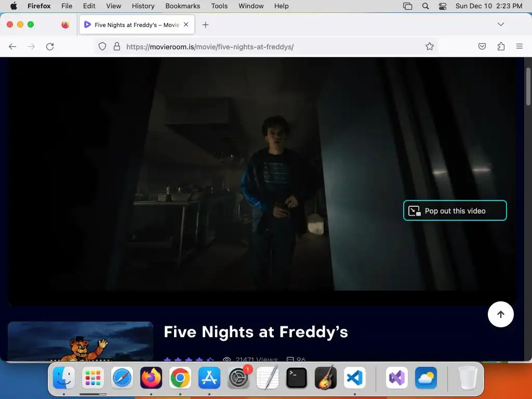This screenshot has height=399, width=532.
Task: Open a new tab
Action: 205,25
